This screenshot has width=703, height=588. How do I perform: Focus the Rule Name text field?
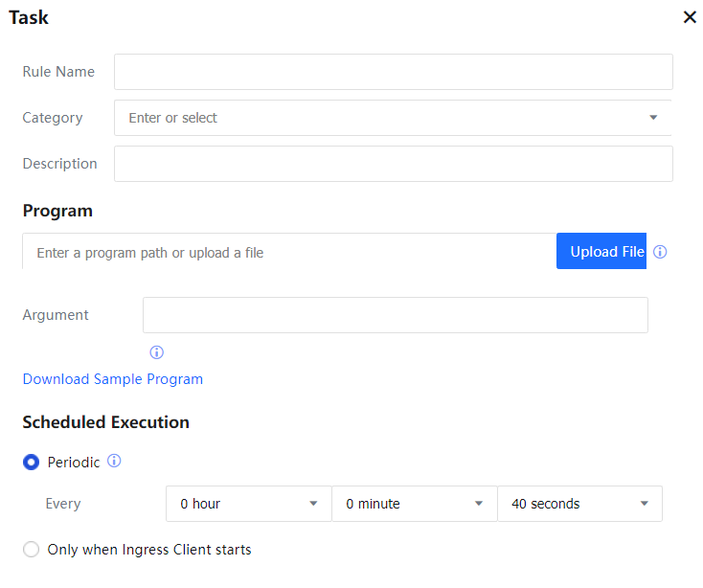pos(393,72)
